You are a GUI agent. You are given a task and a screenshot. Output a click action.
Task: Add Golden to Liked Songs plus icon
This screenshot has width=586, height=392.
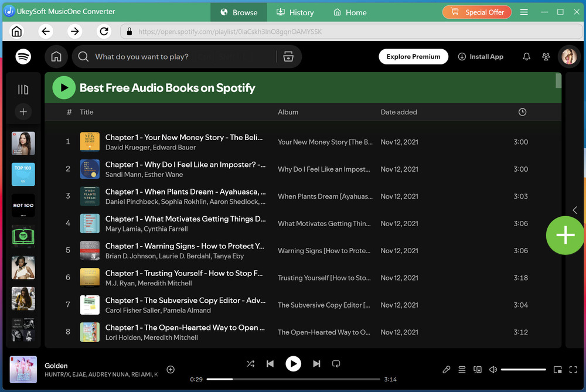pyautogui.click(x=171, y=370)
